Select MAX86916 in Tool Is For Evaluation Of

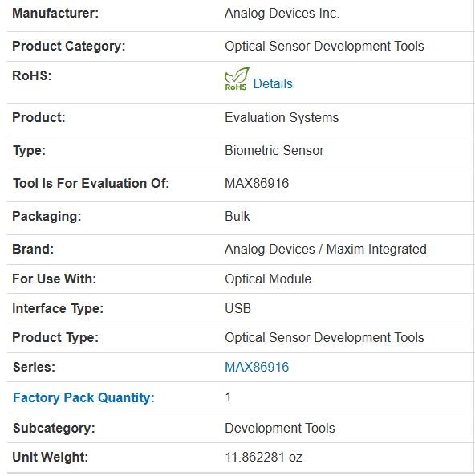coord(257,183)
